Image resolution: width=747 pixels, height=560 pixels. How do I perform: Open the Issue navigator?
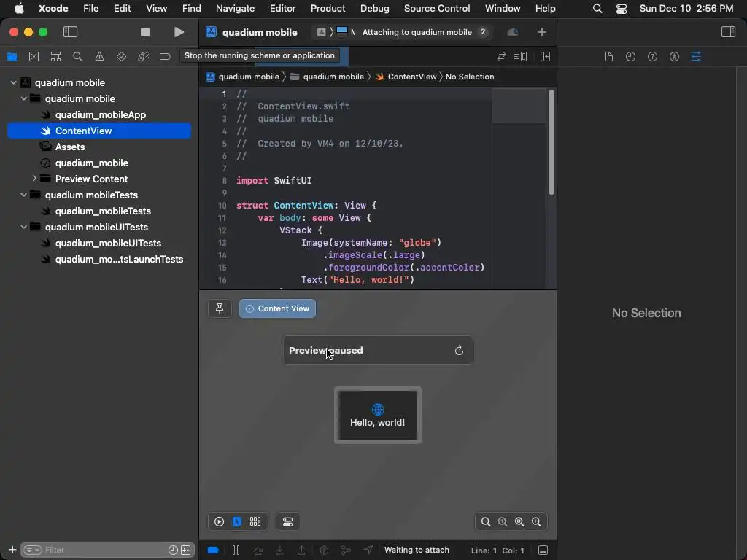pyautogui.click(x=99, y=57)
